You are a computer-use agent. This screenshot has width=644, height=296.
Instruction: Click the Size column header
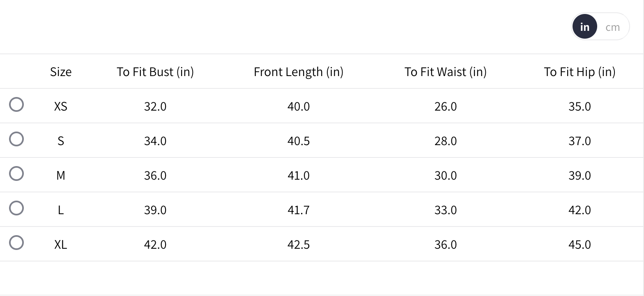(x=61, y=72)
